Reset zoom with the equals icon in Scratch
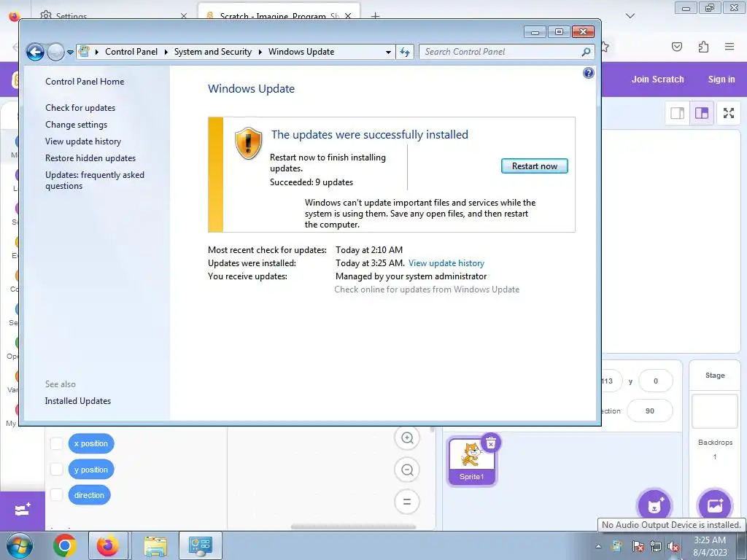 pos(407,502)
